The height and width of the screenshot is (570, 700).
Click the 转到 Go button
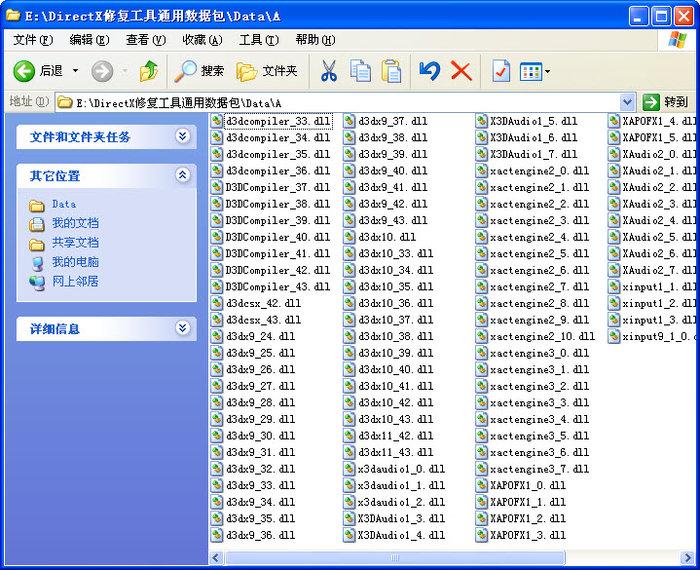(x=666, y=103)
